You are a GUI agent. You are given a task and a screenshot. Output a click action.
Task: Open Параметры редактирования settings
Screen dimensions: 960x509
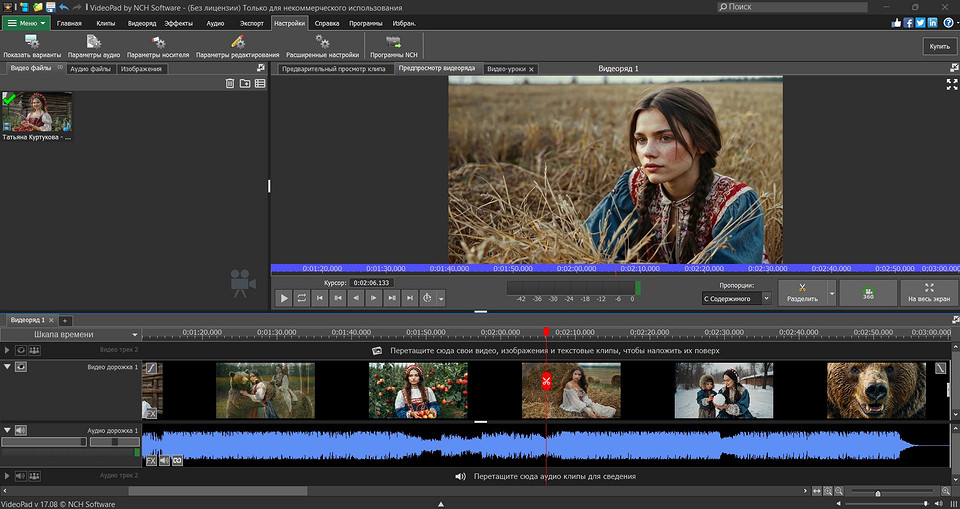(238, 46)
